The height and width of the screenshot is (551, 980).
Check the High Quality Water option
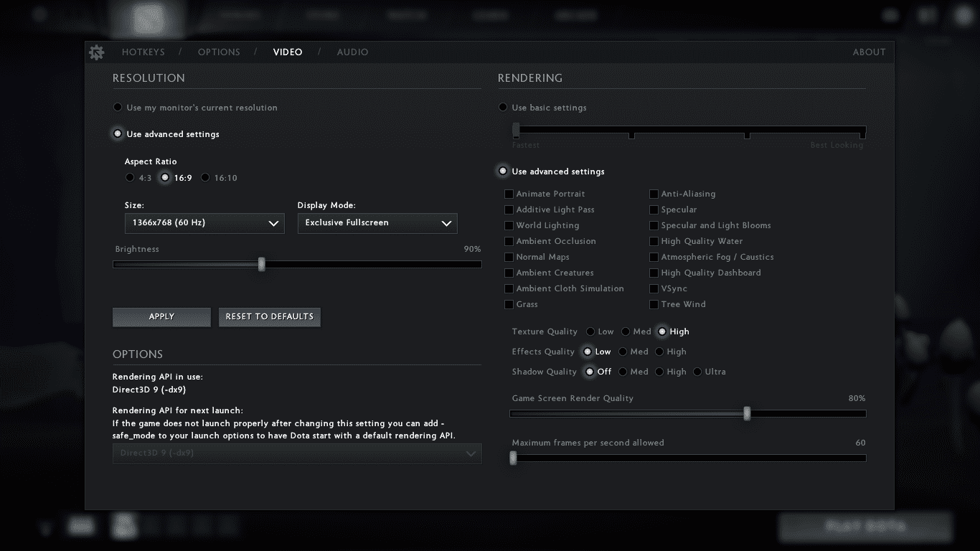tap(654, 242)
